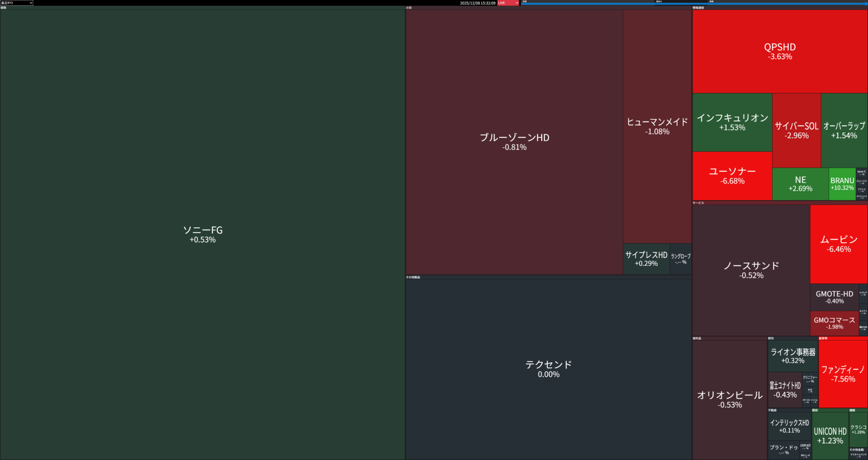This screenshot has height=460, width=868.
Task: Open the ユーソナー -6.68% tile
Action: [732, 176]
